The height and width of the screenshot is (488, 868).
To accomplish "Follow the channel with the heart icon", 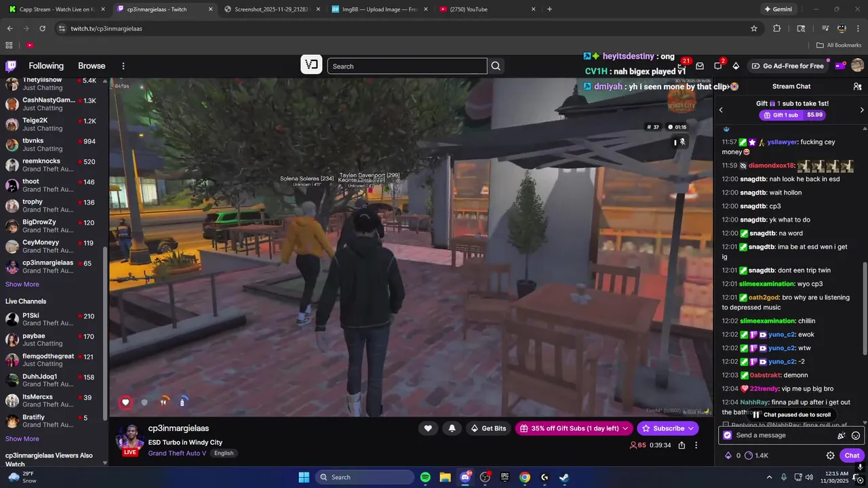I will coord(428,428).
